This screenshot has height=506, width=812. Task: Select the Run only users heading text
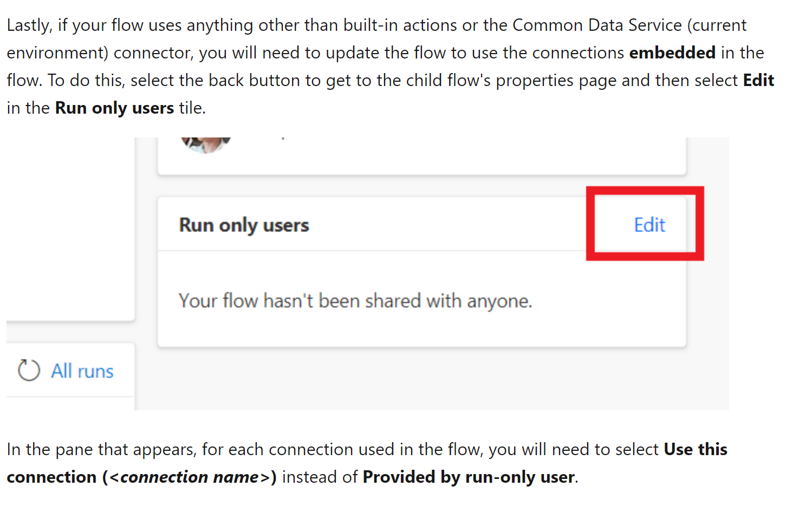[x=244, y=225]
